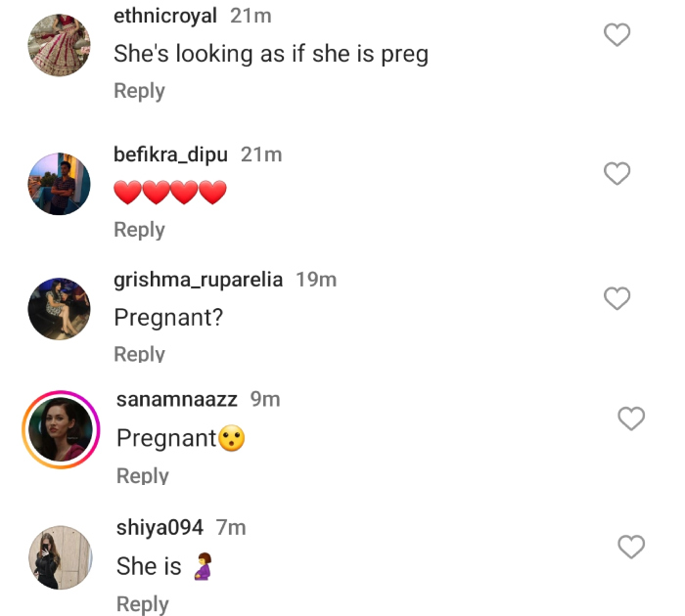Image resolution: width=685 pixels, height=616 pixels.
Task: Reply to ethnicroyal's comment
Action: tap(139, 91)
